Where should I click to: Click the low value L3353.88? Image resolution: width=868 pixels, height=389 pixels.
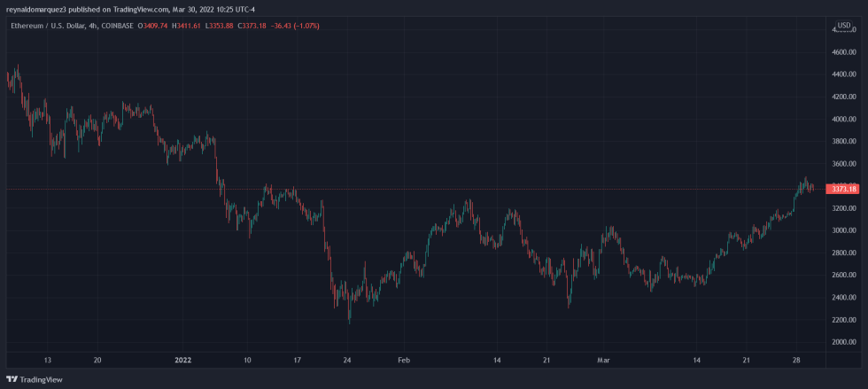point(220,26)
